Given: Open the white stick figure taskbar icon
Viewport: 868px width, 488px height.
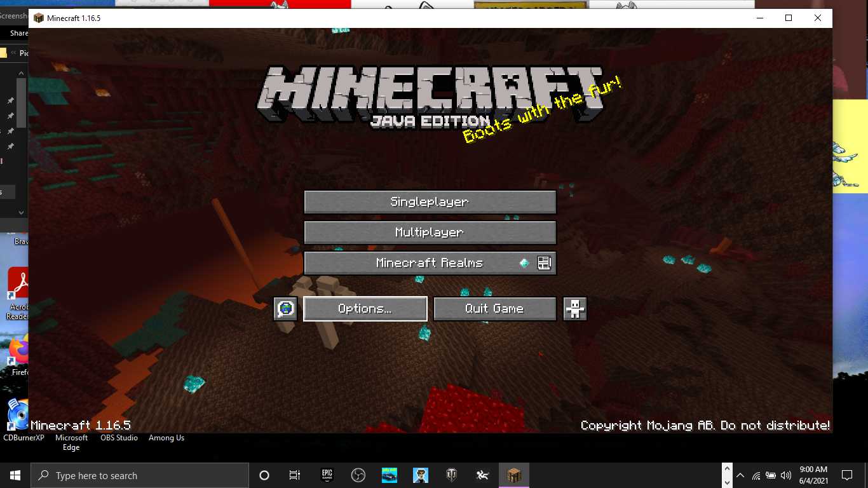Looking at the screenshot, I should (482, 475).
